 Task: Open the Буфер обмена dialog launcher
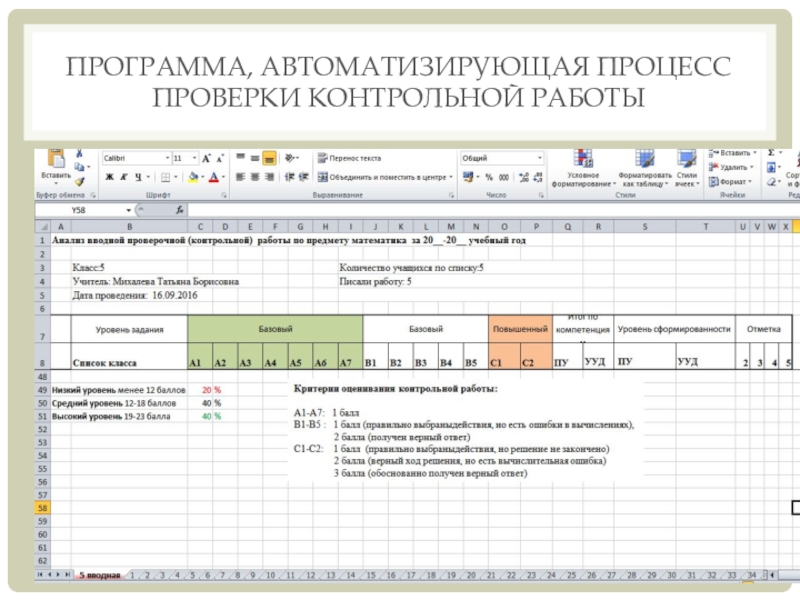[93, 195]
